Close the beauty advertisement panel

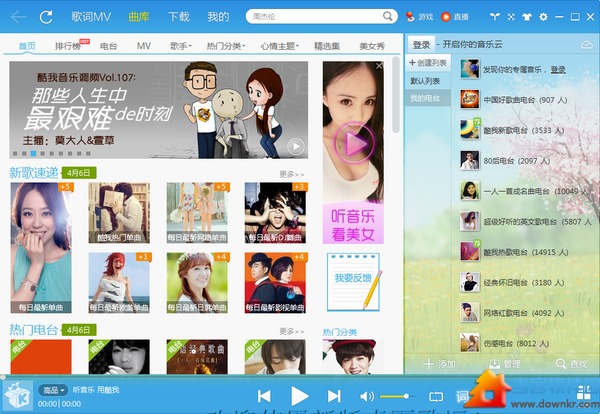pos(379,66)
